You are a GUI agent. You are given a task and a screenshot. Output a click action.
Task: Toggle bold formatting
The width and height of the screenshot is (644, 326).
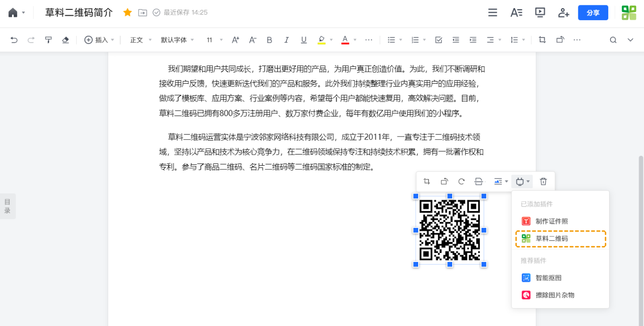tap(269, 40)
